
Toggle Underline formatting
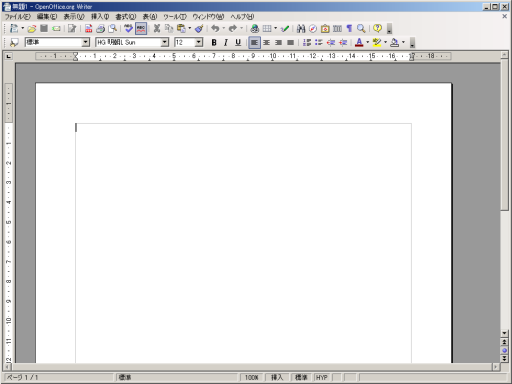tap(238, 42)
